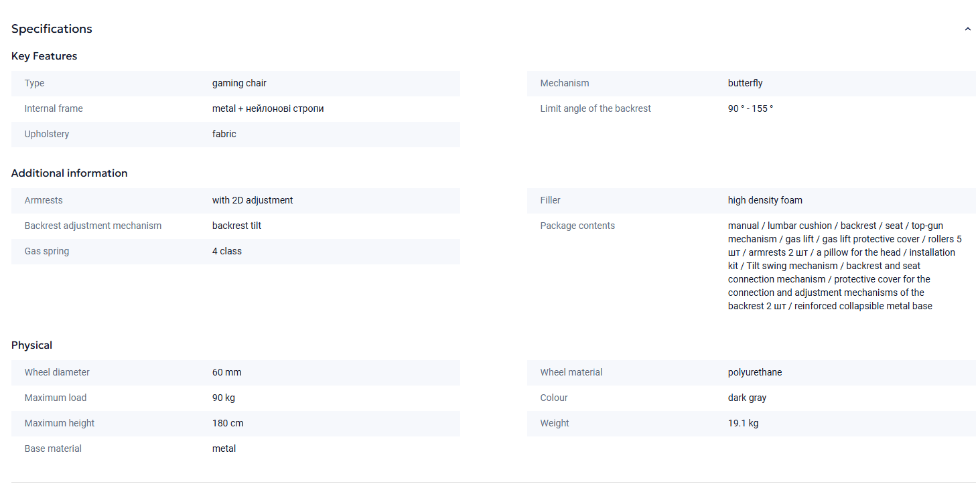Image resolution: width=980 pixels, height=494 pixels.
Task: Click the Mechanism 'butterfly' value
Action: tap(745, 83)
